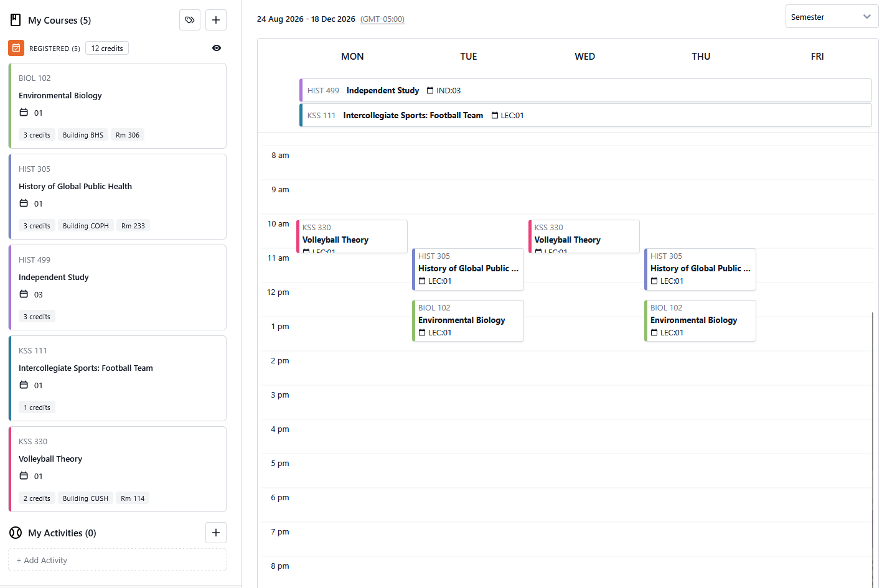The image size is (882, 588).
Task: Open the Volleyball Theory course card
Action: 117,469
